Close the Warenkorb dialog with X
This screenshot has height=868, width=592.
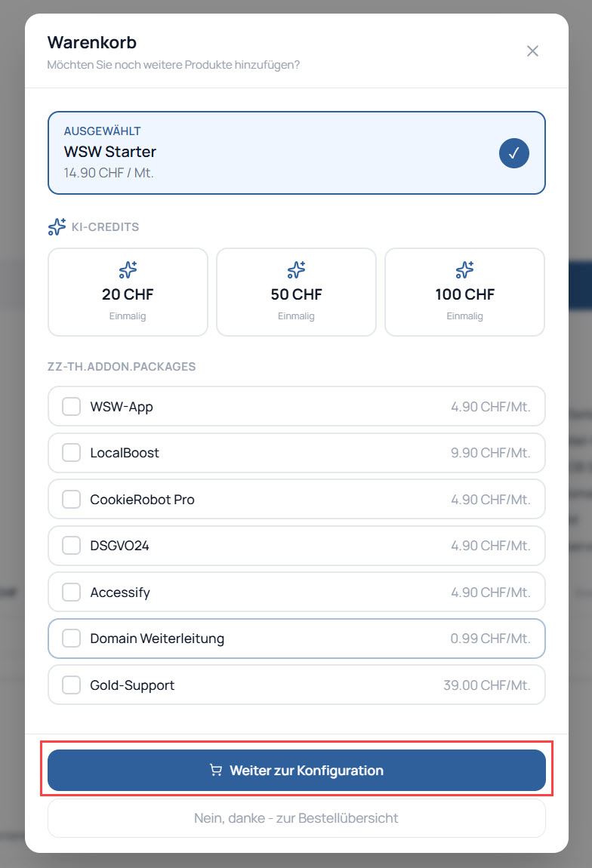pyautogui.click(x=532, y=51)
